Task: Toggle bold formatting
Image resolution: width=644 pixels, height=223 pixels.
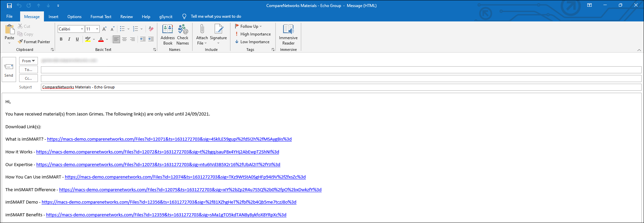Action: [61, 39]
